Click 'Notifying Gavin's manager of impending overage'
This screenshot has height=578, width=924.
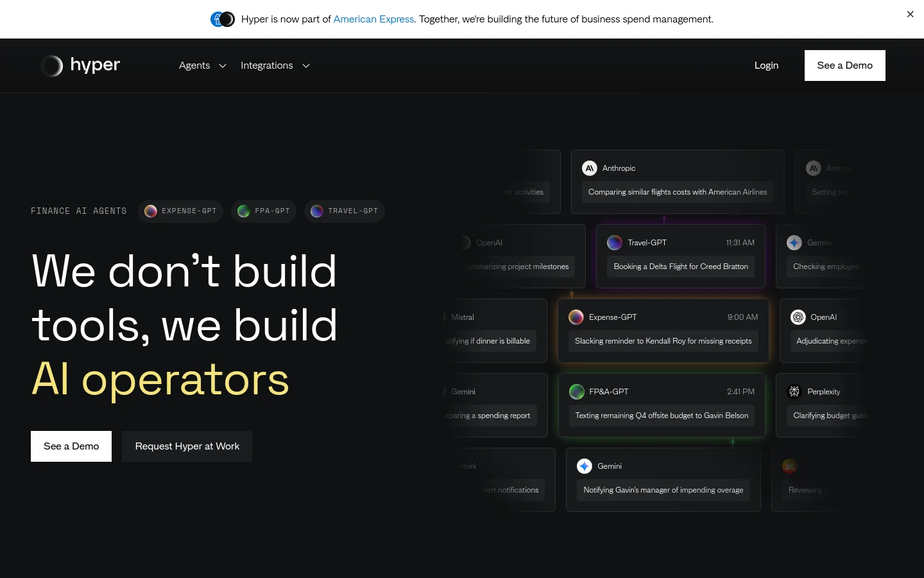(x=663, y=490)
